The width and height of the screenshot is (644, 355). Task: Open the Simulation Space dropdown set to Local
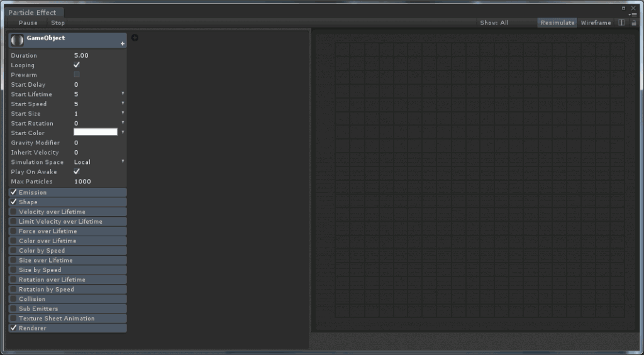click(x=99, y=162)
